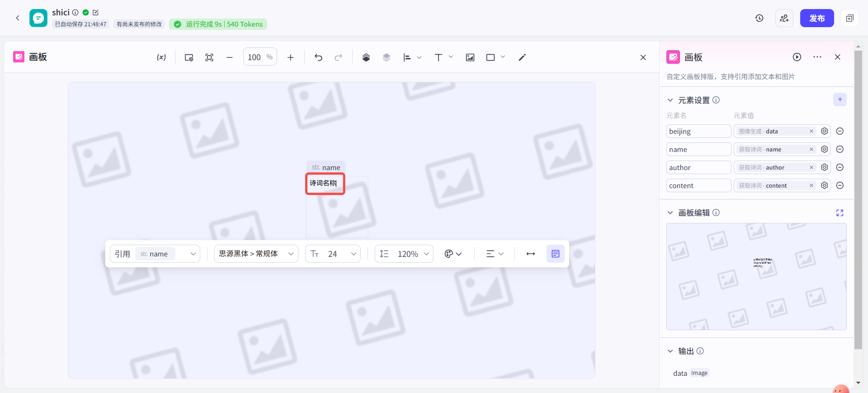Screen dimensions: 868x393
Task: Open the duplicate panel icon beside 发布
Action: [x=850, y=18]
